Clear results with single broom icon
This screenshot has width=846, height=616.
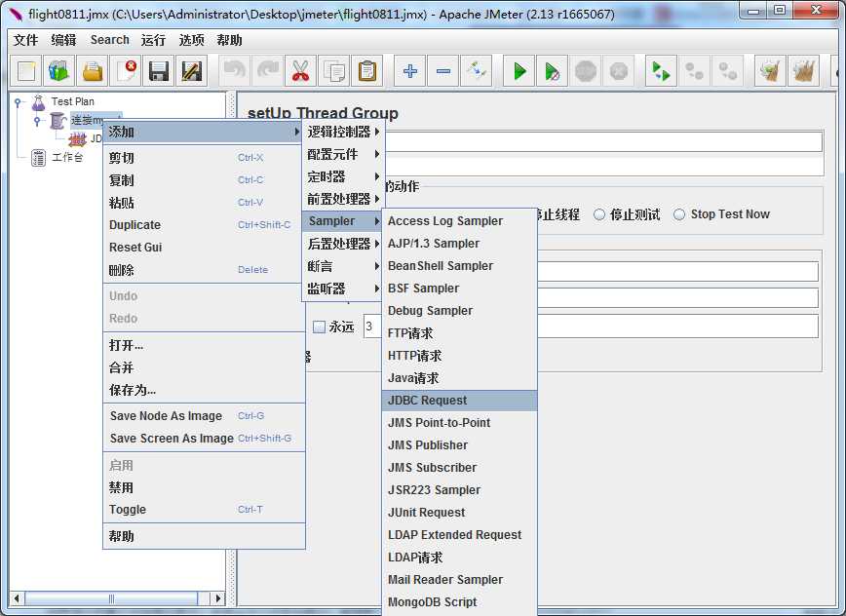click(x=770, y=71)
